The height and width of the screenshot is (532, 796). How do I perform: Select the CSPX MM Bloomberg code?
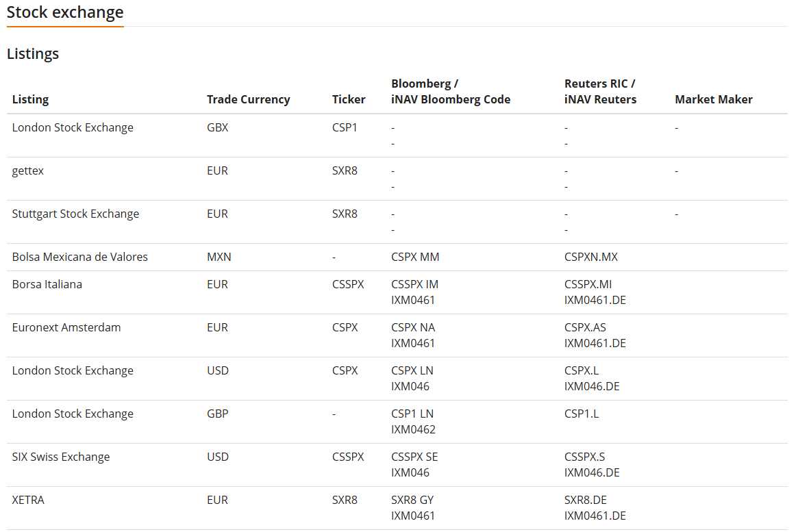coord(415,257)
